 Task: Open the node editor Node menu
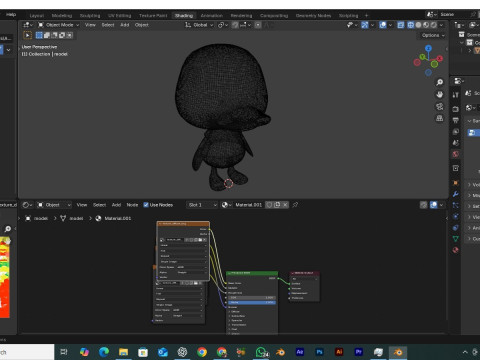(132, 205)
